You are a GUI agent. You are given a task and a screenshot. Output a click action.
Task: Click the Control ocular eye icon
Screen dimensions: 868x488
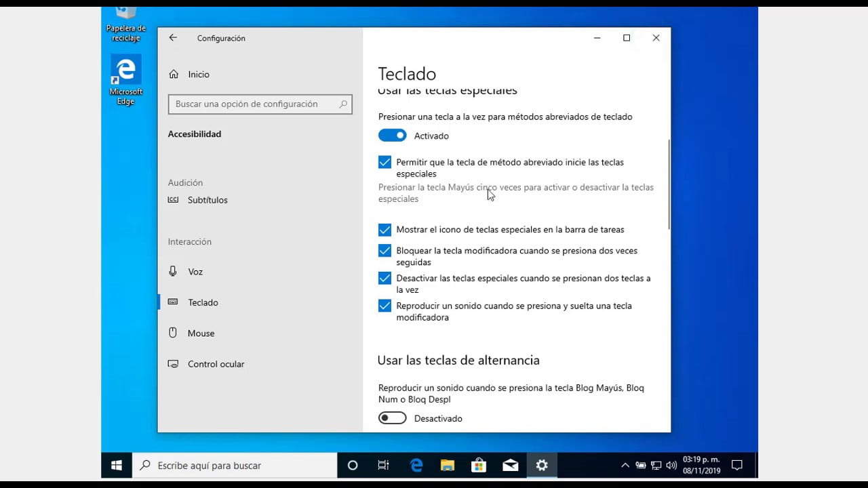coord(175,364)
